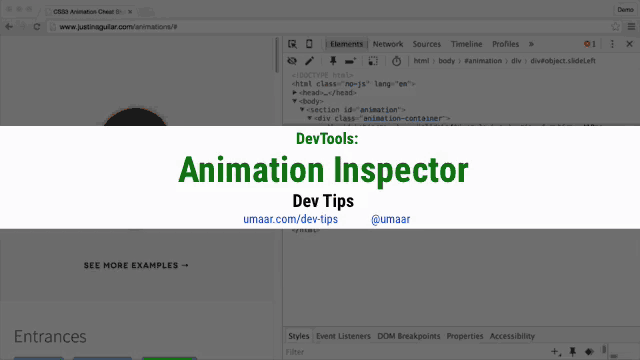The image size is (640, 360).
Task: Collapse the section id animation node
Action: (x=302, y=110)
